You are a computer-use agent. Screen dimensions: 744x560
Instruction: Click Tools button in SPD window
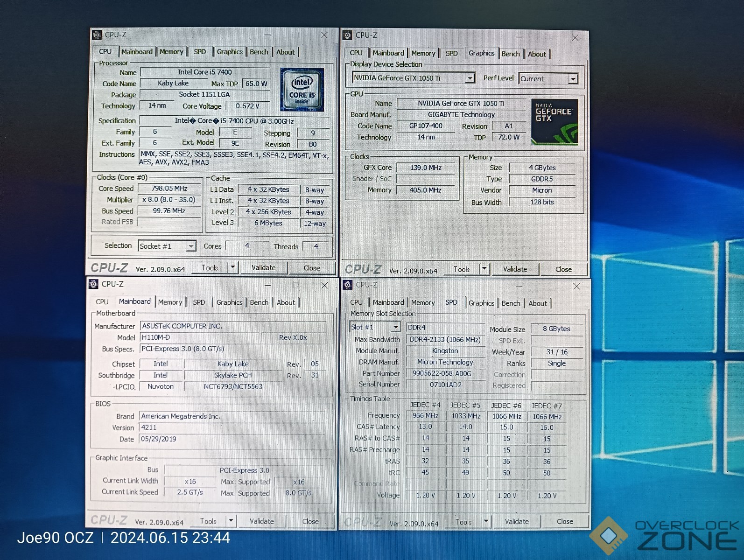point(463,522)
